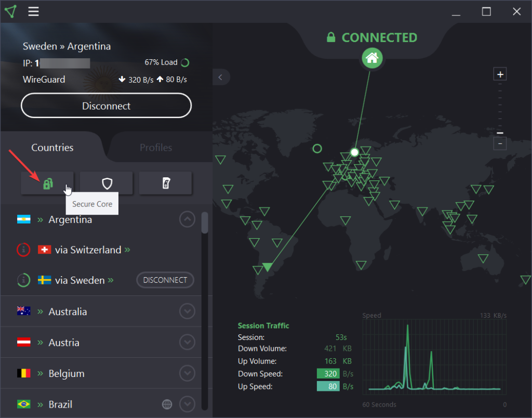Expand the Australia server list
This screenshot has width=532, height=418.
(x=187, y=312)
